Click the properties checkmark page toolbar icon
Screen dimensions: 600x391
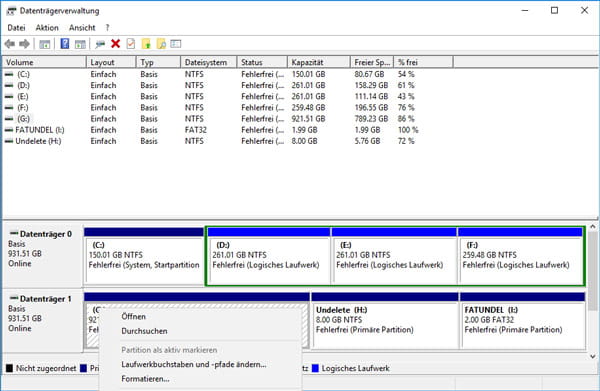131,44
